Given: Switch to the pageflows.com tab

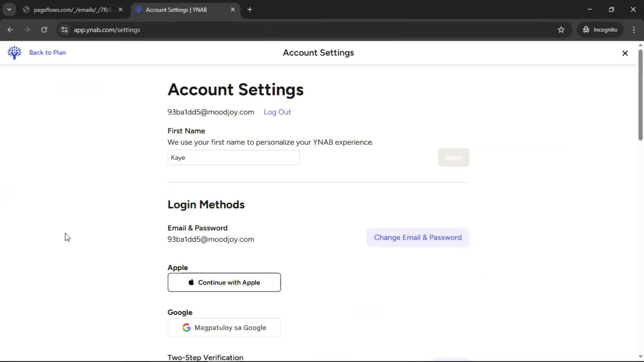Looking at the screenshot, I should [72, 10].
